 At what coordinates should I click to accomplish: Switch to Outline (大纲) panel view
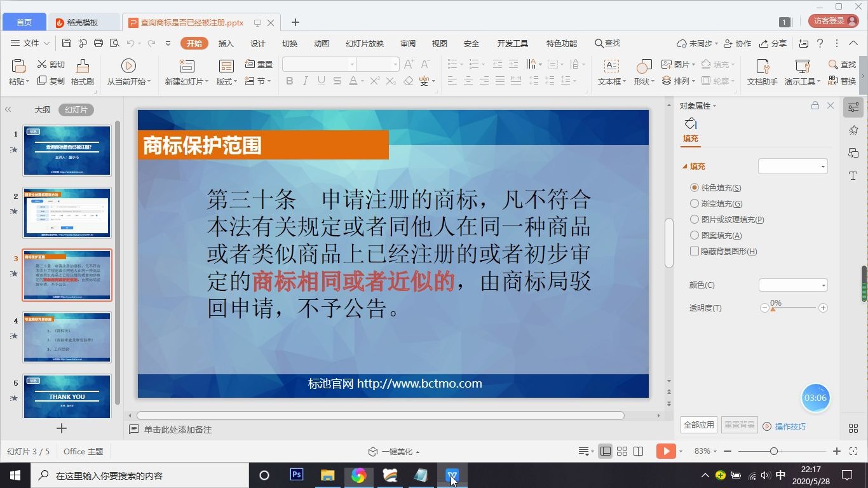[42, 110]
